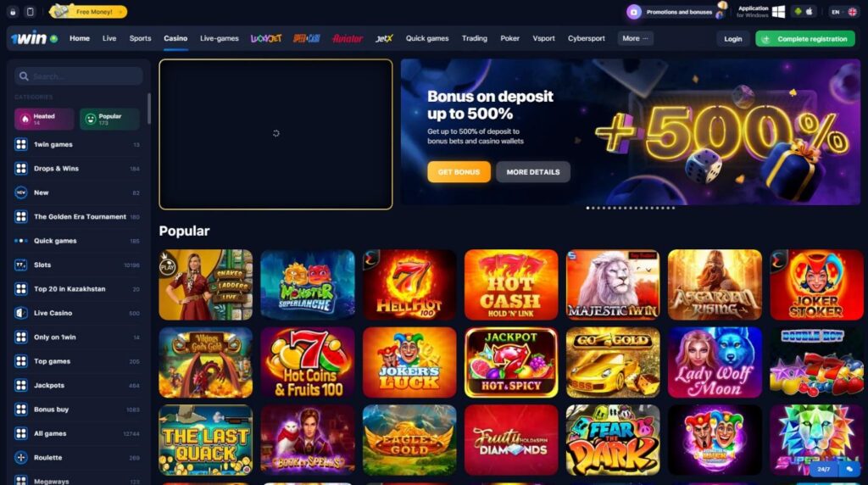Click the Roulette category icon
This screenshot has height=485, width=868.
[21, 457]
